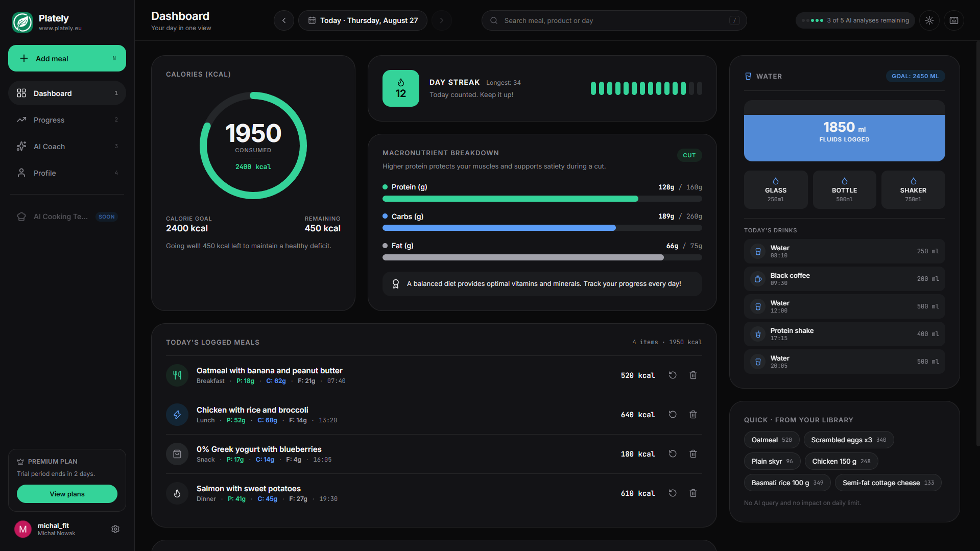Add a 750ml Shaker drink
The width and height of the screenshot is (980, 551).
tap(913, 190)
